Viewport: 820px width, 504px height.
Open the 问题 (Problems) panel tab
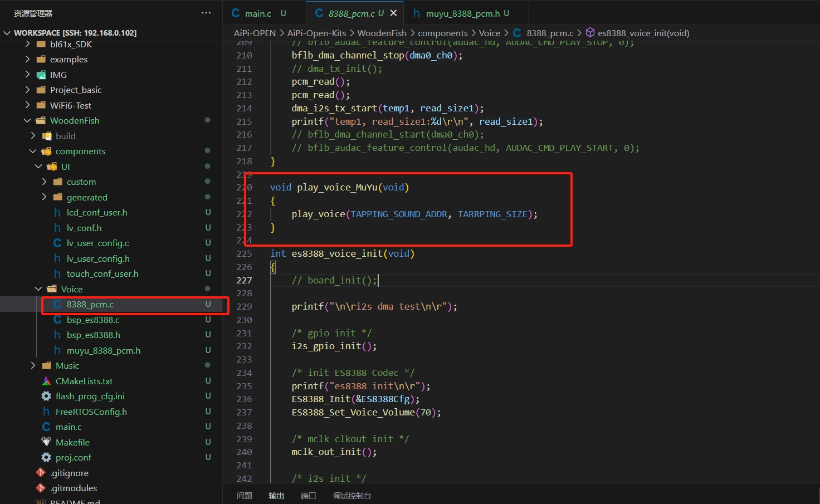tap(245, 496)
